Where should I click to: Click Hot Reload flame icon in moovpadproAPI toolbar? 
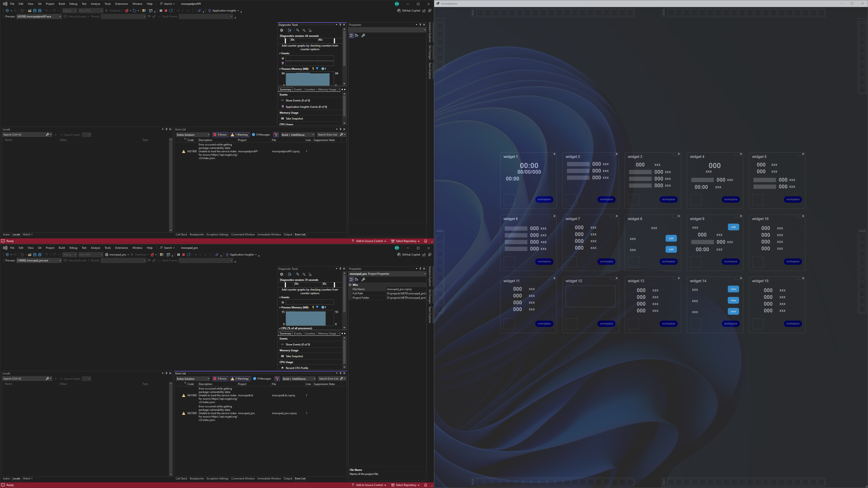127,10
